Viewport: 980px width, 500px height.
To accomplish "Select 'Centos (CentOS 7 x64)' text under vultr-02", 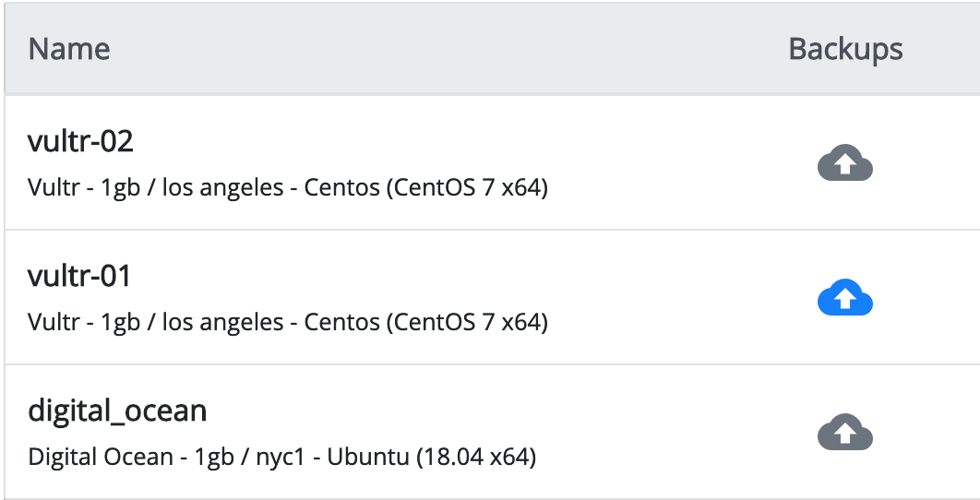I will (426, 187).
